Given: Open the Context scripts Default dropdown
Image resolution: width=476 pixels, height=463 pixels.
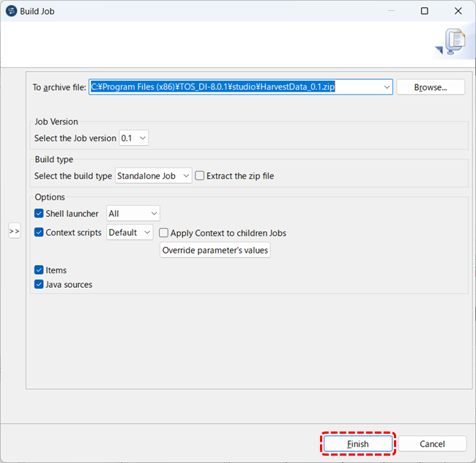Looking at the screenshot, I should click(130, 232).
